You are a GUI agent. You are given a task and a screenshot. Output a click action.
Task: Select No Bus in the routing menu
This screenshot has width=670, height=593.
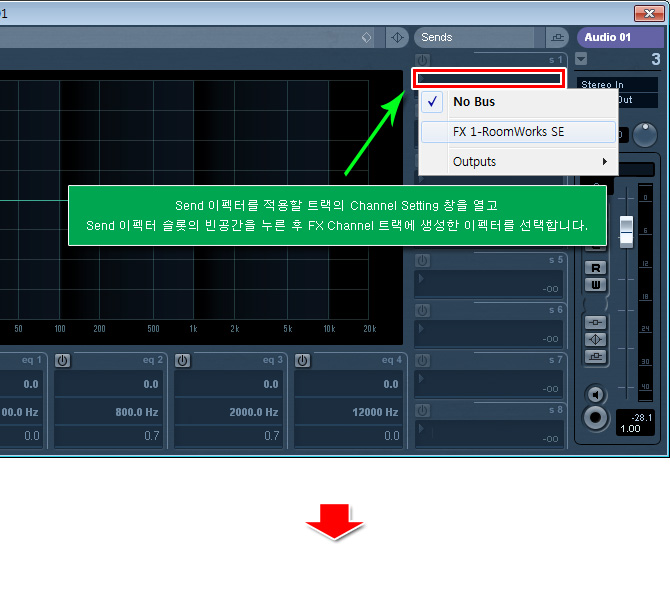pyautogui.click(x=518, y=102)
